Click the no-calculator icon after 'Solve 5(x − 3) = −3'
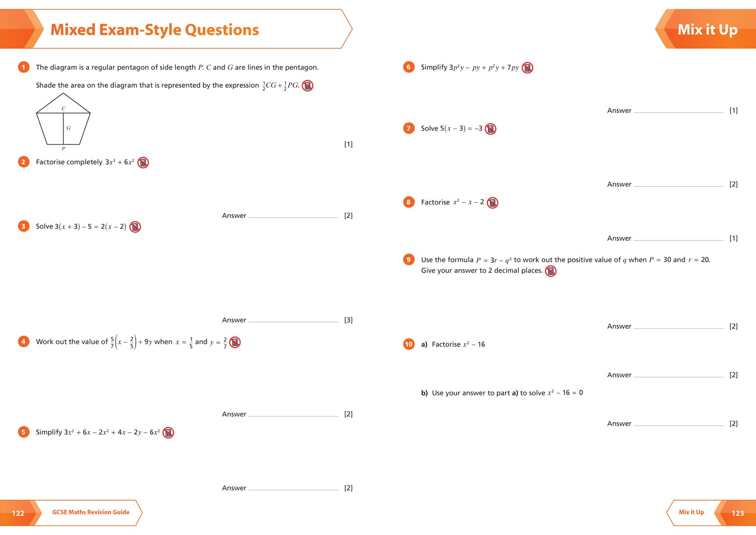Screen dimensions: 756x535 tap(490, 129)
